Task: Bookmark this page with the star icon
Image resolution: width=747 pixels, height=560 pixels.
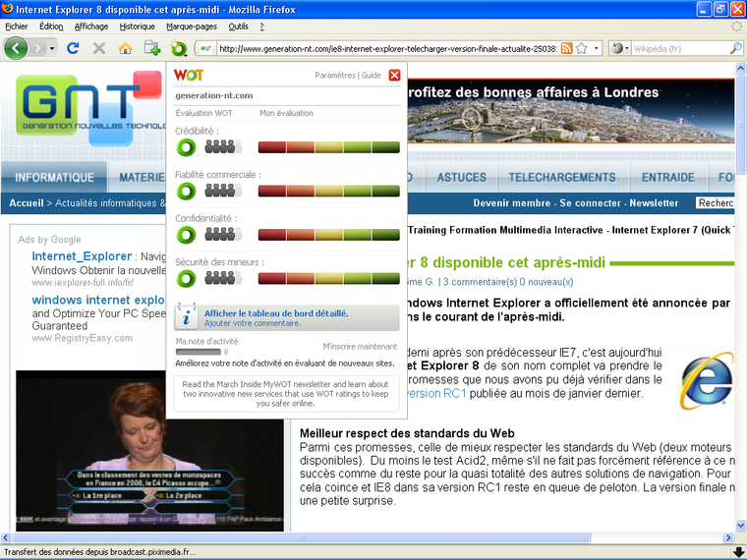Action: (582, 48)
